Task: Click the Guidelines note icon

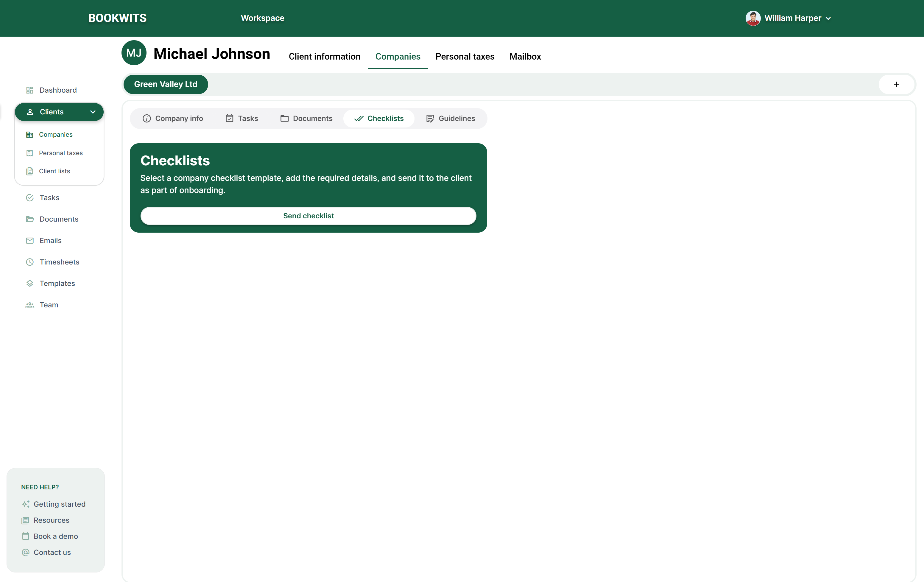Action: point(430,119)
